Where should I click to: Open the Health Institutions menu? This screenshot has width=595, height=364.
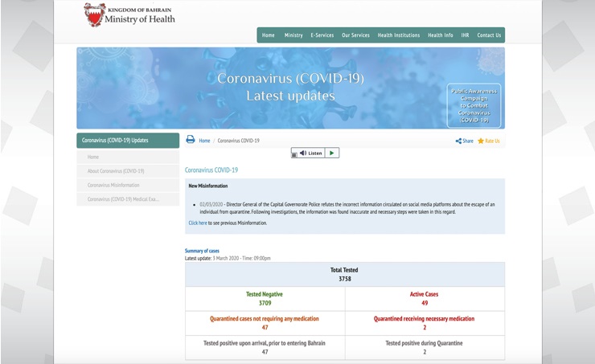click(x=399, y=35)
